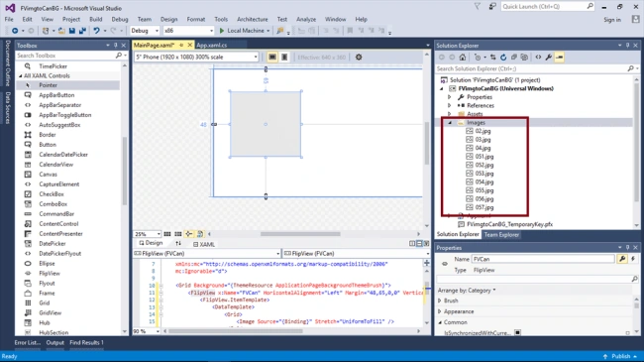
Task: Click the Navigate Backward toolbar icon
Action: [x=15, y=31]
